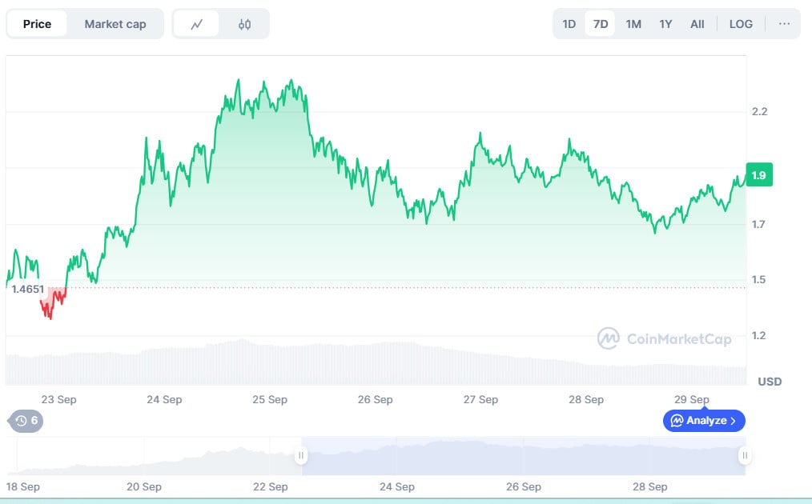Click 22 Sep on the overview timeline
This screenshot has width=812, height=504.
270,486
